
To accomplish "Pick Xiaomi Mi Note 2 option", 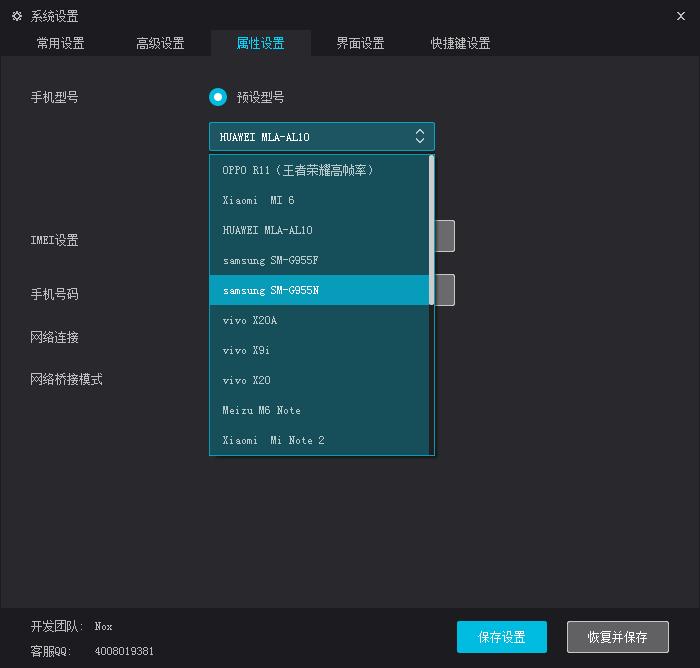I will [x=319, y=440].
